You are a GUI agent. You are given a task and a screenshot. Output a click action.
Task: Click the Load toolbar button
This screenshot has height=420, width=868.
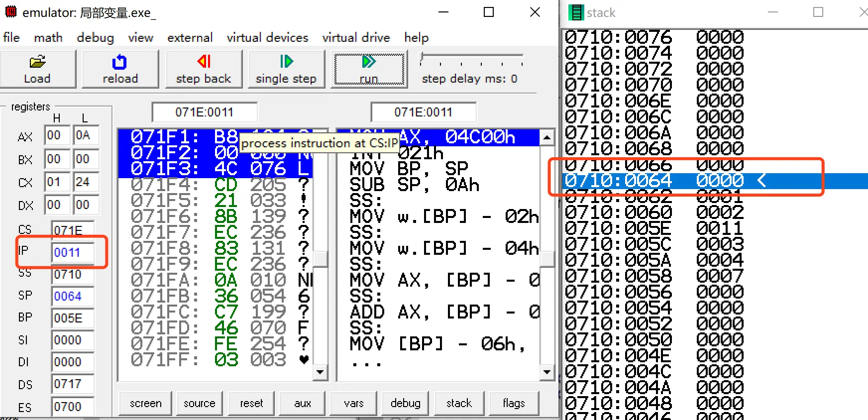[37, 69]
